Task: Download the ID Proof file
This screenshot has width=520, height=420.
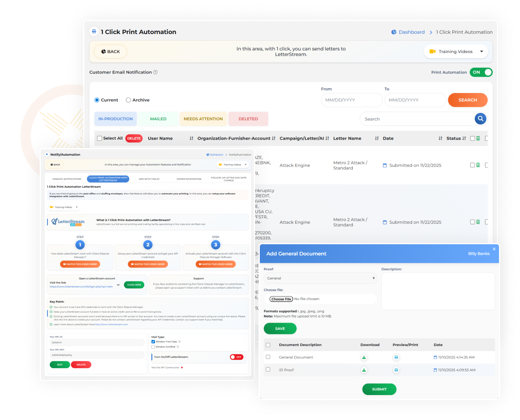Action: [364, 370]
